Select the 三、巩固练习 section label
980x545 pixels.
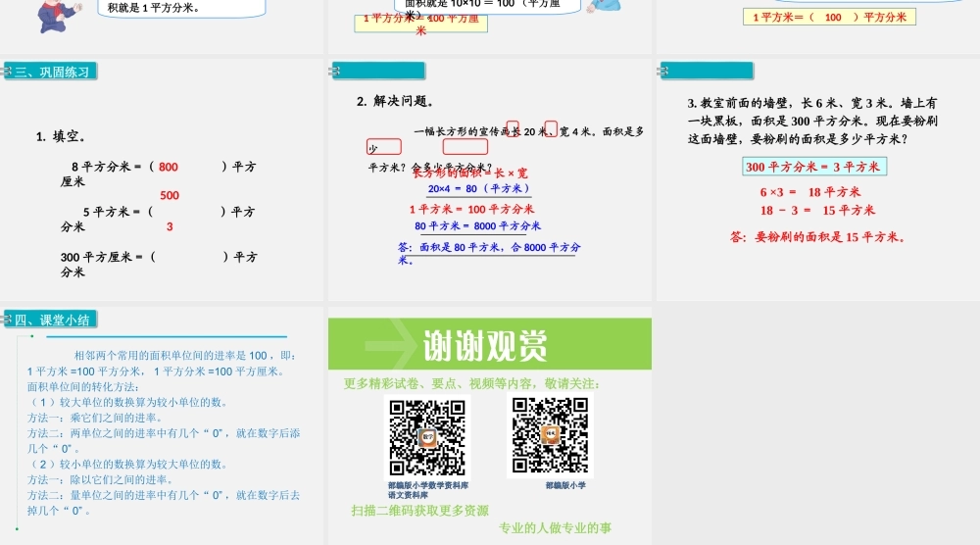(x=53, y=72)
